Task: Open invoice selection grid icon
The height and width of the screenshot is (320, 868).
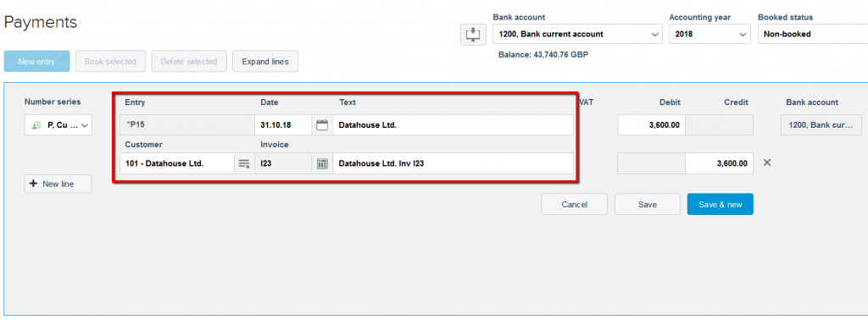Action: click(322, 163)
